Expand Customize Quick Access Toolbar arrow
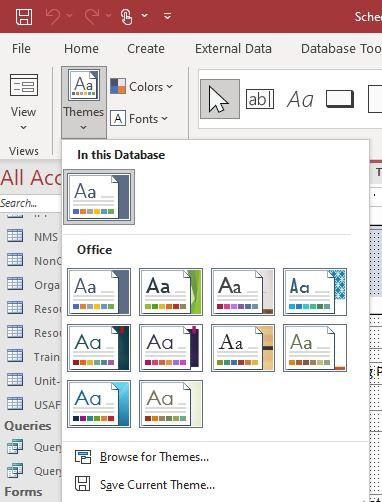This screenshot has height=502, width=382. (x=167, y=16)
